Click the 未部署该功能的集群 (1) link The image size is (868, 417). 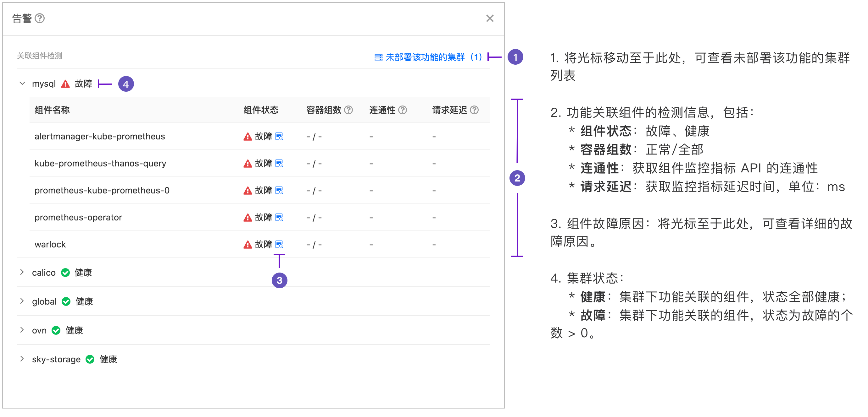tap(433, 57)
